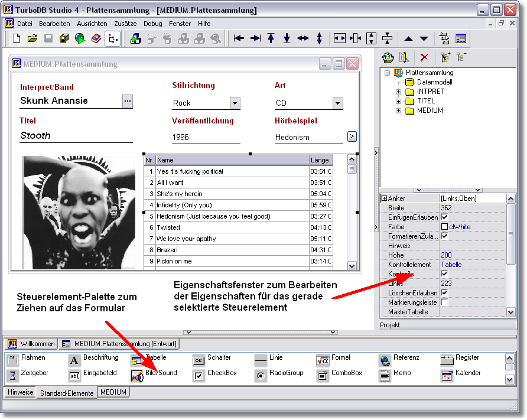This screenshot has width=527, height=420.
Task: Click the red X delete icon in project panel
Action: click(424, 57)
